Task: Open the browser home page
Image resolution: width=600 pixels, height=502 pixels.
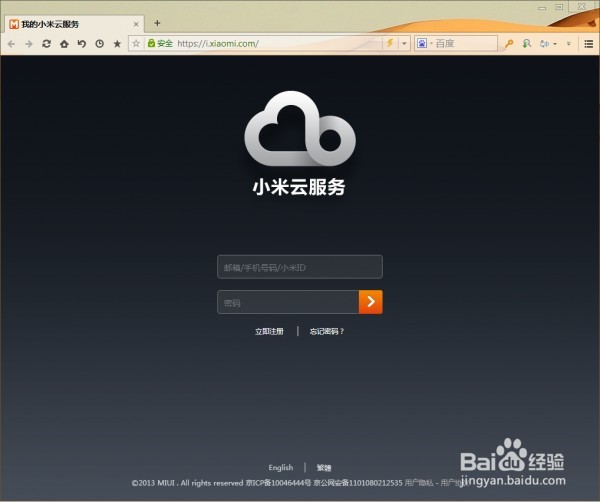Action: [x=64, y=44]
